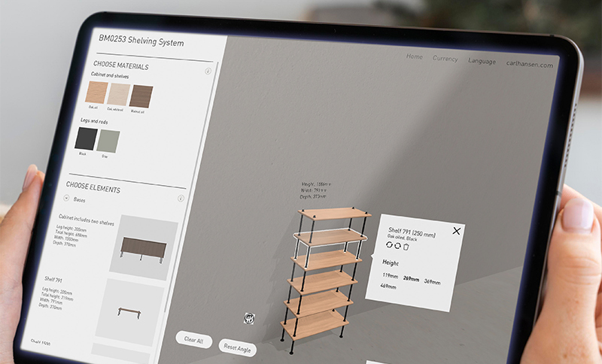The width and height of the screenshot is (602, 364).
Task: Click the Clear All button
Action: 194,340
